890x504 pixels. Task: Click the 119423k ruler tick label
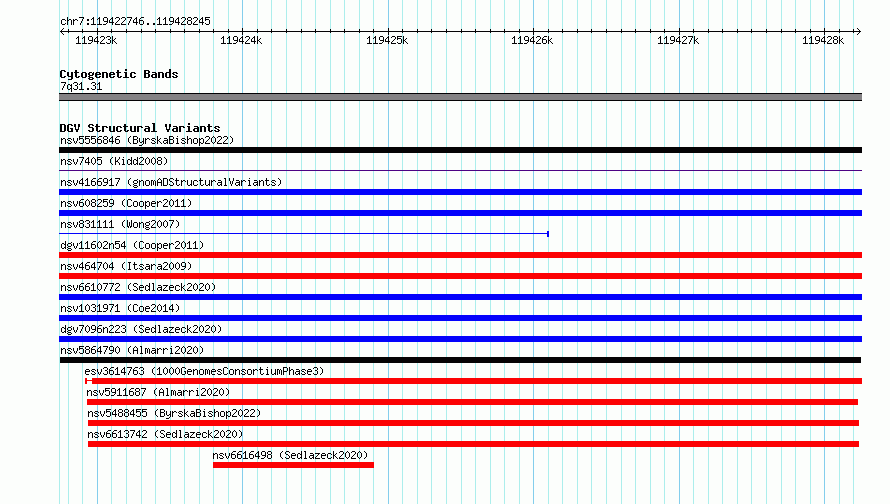click(x=96, y=40)
